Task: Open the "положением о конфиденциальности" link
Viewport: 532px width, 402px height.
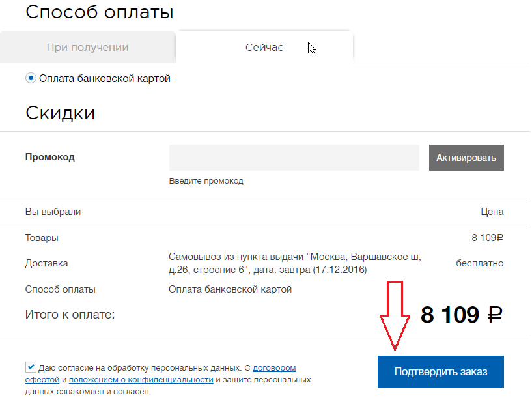Action: pos(141,379)
